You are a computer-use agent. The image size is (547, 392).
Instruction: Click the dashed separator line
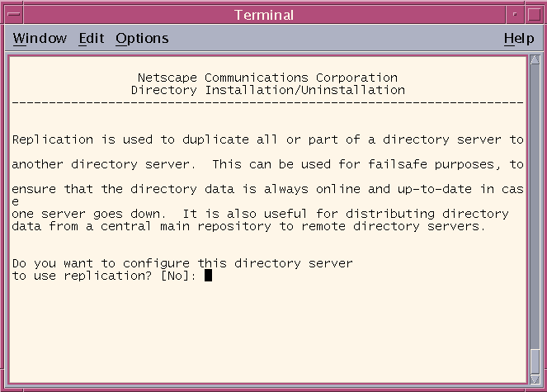pos(267,103)
